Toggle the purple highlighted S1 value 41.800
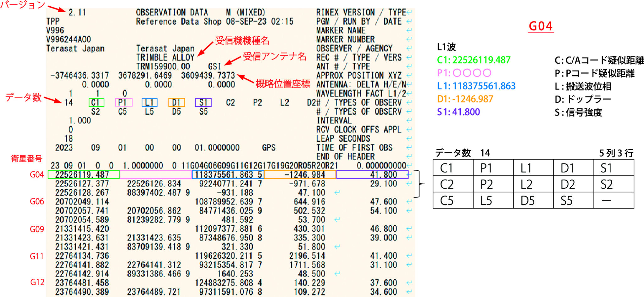644x297 pixels. pos(373,174)
